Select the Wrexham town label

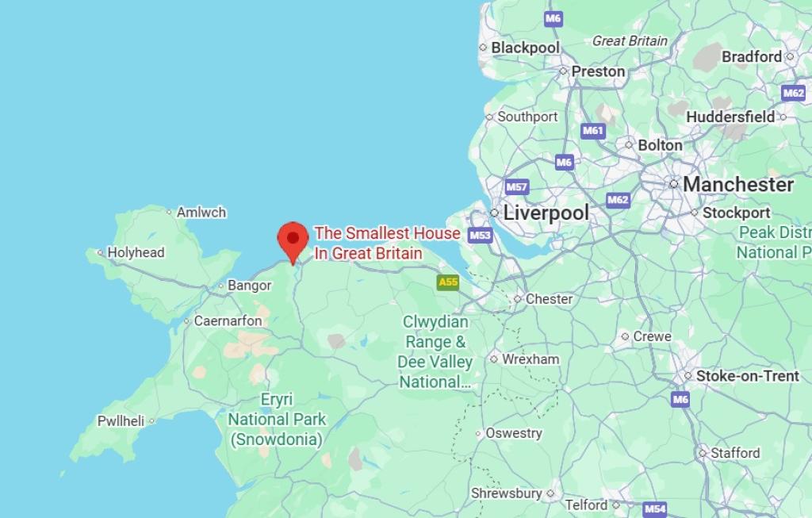click(530, 359)
